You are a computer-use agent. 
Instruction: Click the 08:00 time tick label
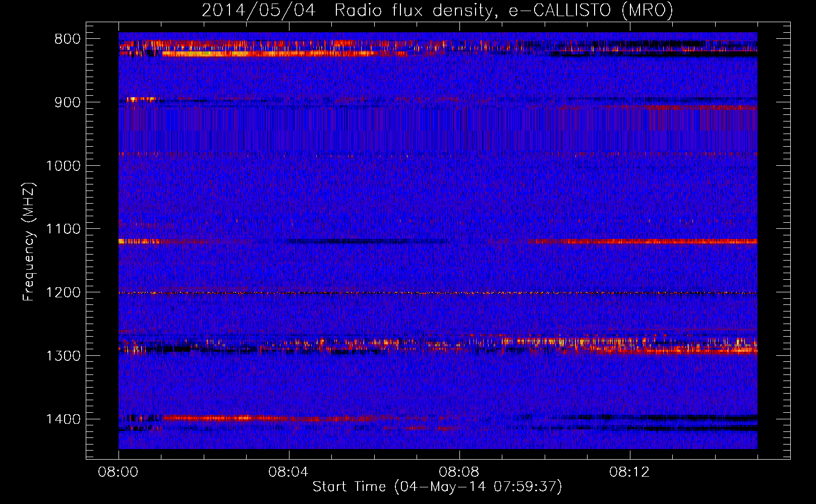point(119,472)
